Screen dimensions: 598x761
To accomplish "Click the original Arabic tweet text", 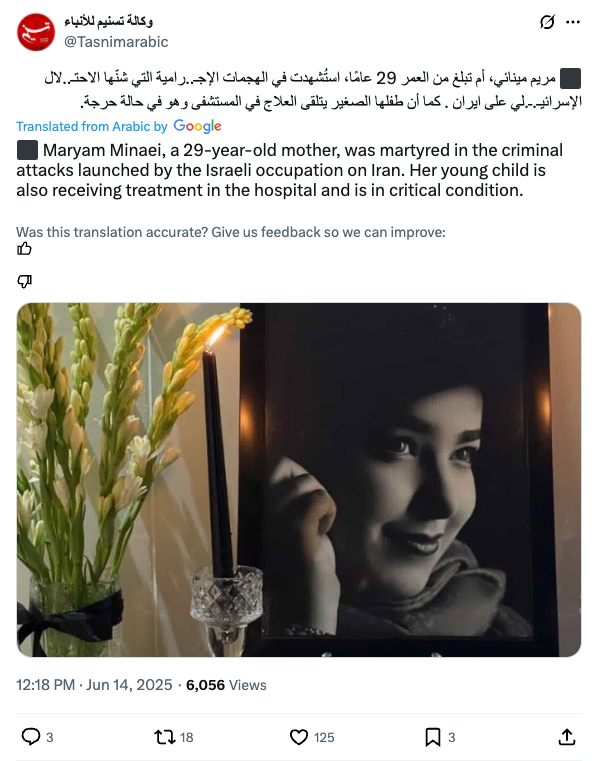I will 311,90.
